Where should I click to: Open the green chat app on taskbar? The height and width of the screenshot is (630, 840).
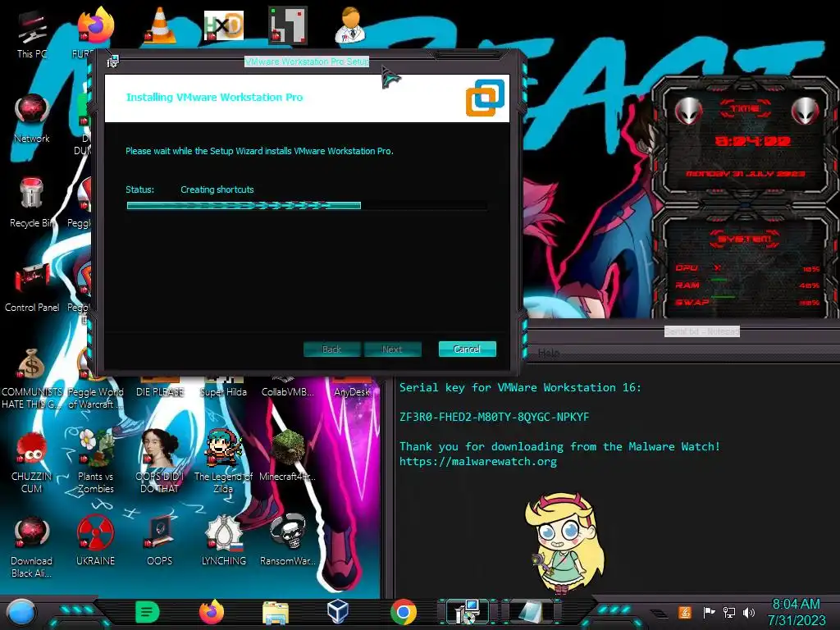pyautogui.click(x=148, y=612)
